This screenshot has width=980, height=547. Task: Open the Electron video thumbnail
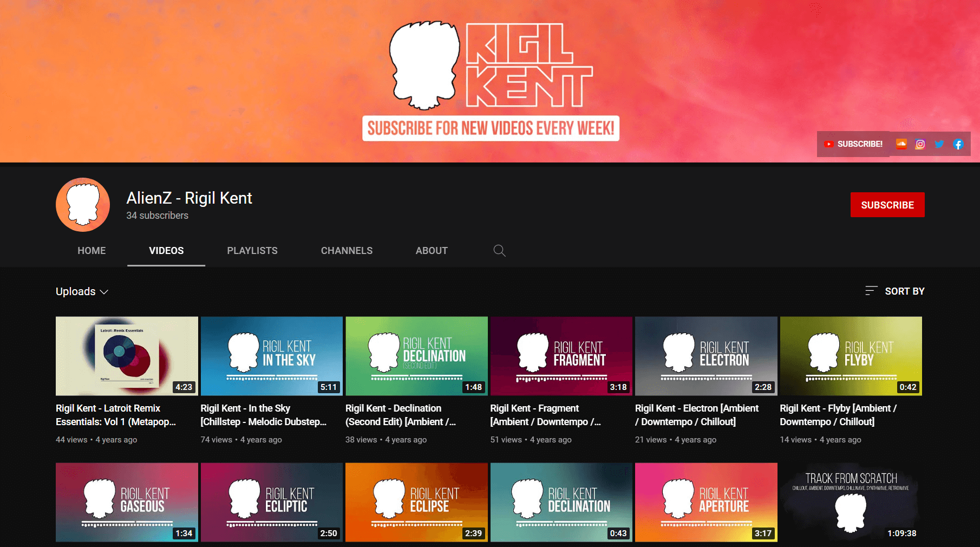pyautogui.click(x=706, y=356)
